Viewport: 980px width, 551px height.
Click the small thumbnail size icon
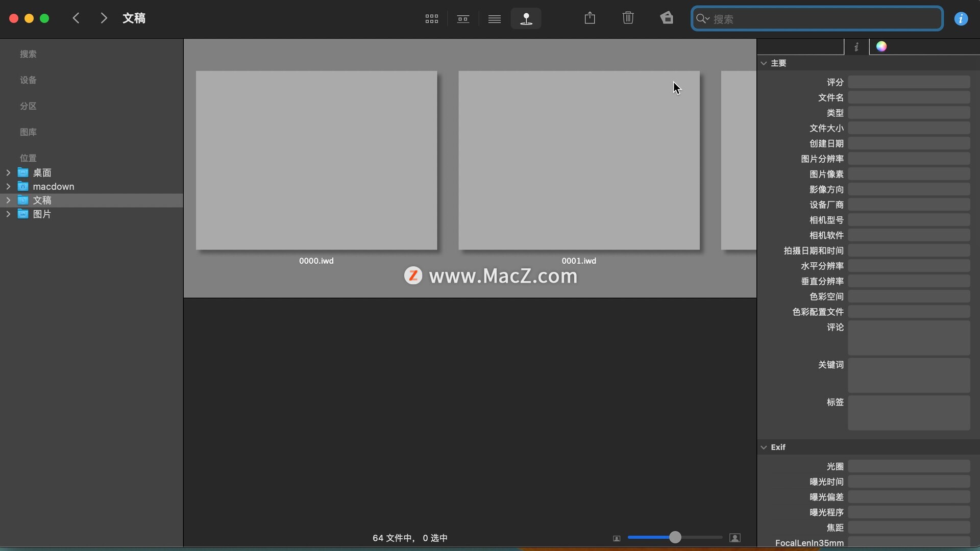click(617, 538)
